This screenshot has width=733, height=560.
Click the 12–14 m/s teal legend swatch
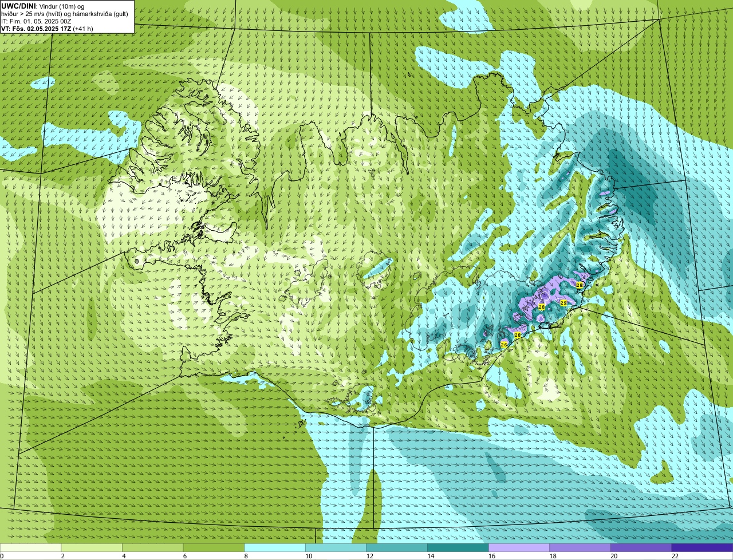pos(397,547)
